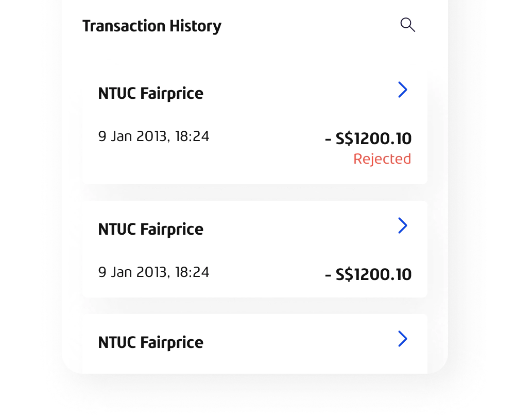This screenshot has width=515, height=420.
Task: Tap the blue arrow on the middle card
Action: click(403, 225)
